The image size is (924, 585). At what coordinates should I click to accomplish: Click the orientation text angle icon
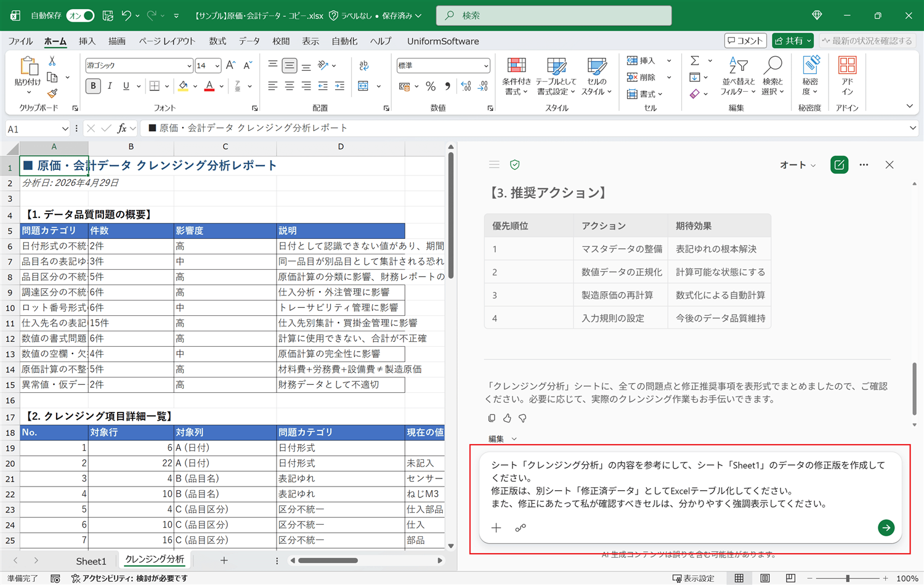(323, 65)
